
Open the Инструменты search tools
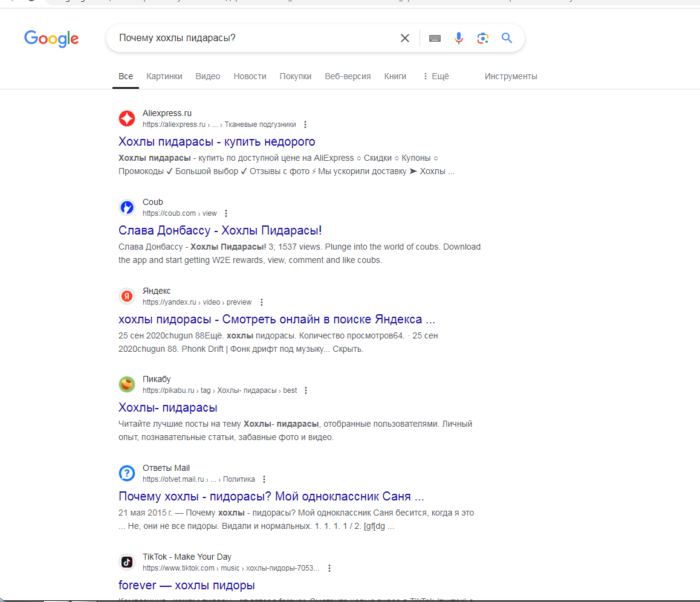tap(511, 76)
